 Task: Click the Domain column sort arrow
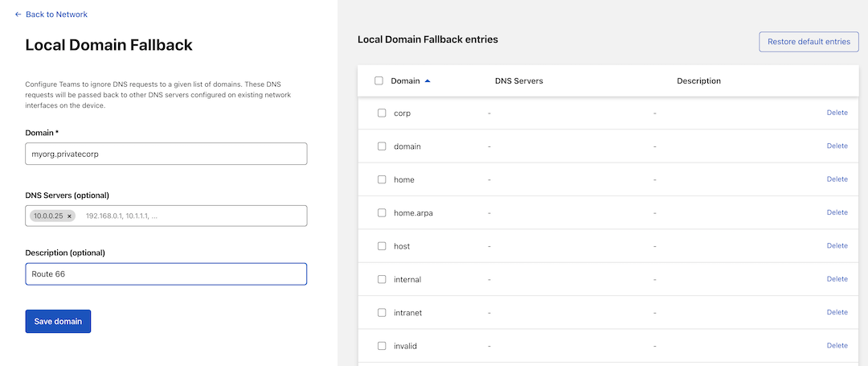click(428, 80)
